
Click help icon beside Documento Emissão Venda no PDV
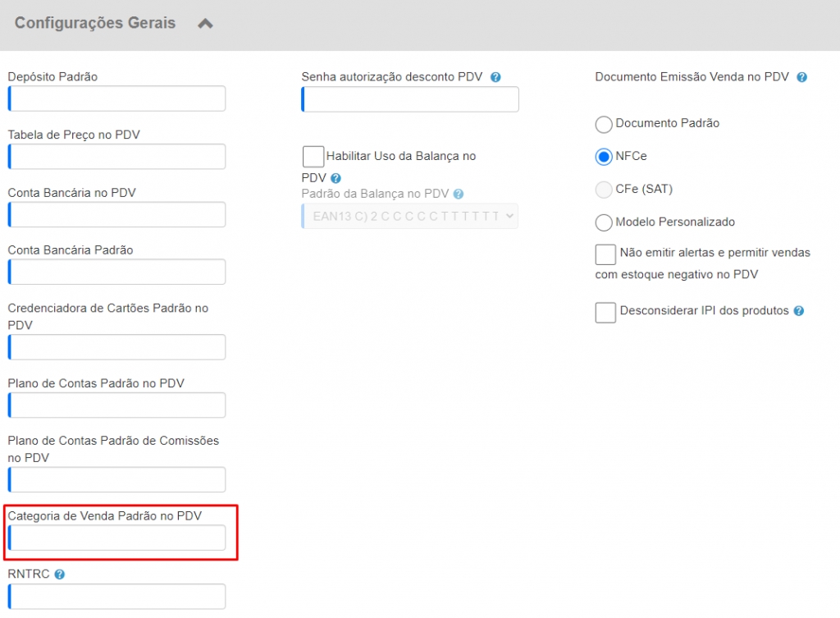tap(801, 77)
